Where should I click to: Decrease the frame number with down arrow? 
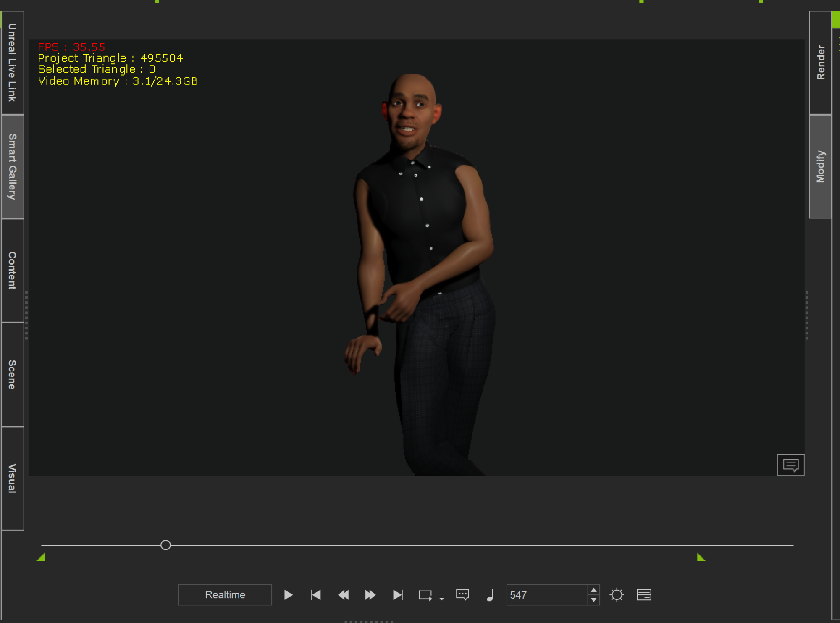593,600
